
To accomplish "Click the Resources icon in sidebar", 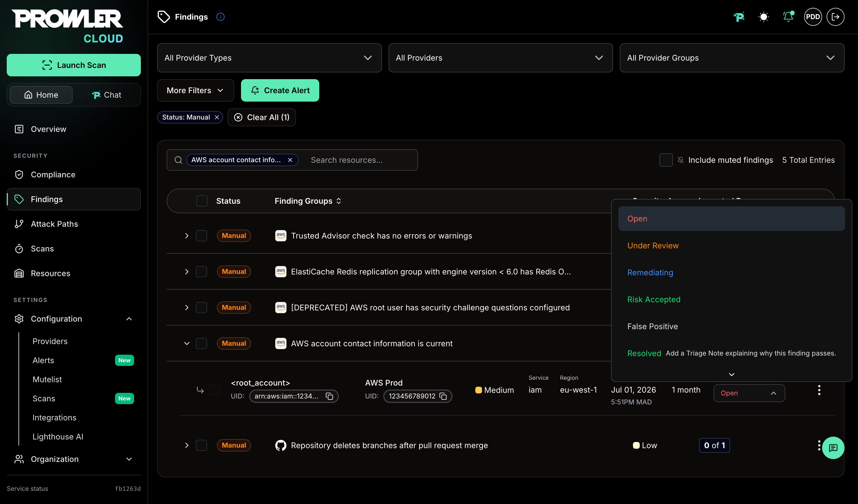I will click(x=19, y=273).
